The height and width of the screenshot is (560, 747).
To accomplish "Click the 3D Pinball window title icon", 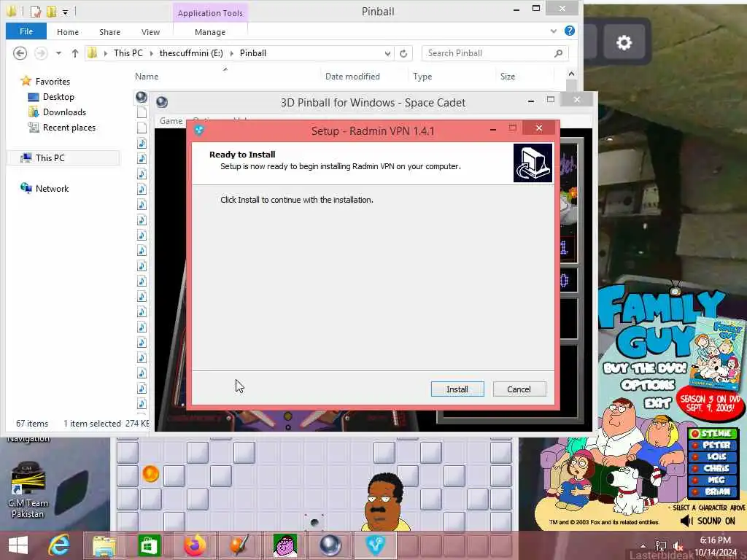I will tap(162, 102).
